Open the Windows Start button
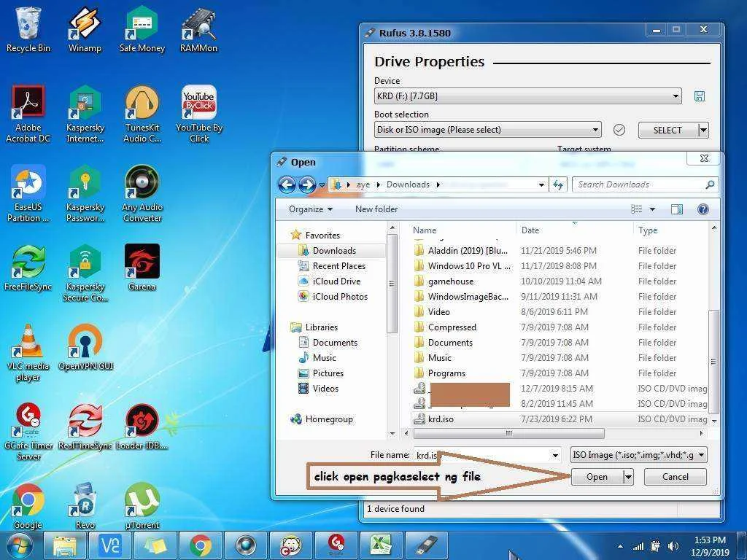Viewport: 747px width, 560px height. 19,545
